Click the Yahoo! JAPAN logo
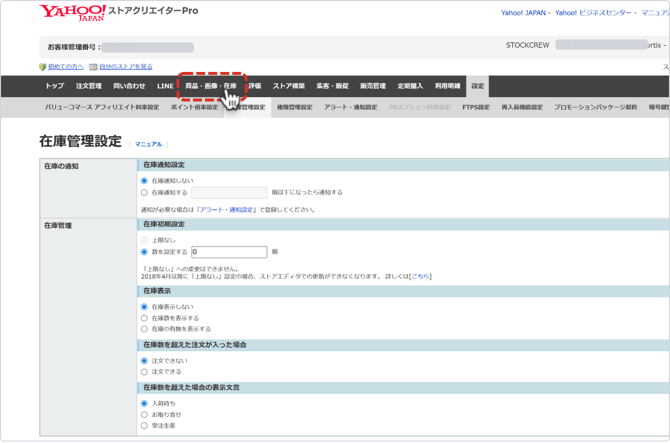The image size is (670, 443). pos(71,13)
